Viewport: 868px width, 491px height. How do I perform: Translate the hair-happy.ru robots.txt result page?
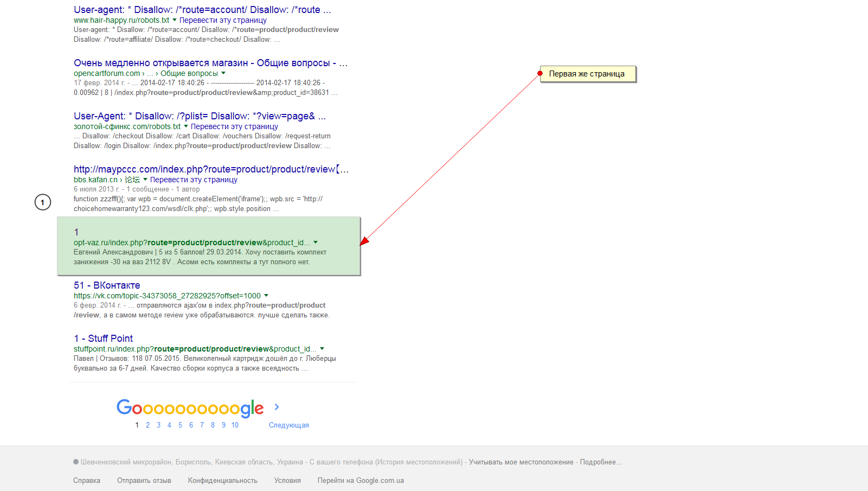(223, 20)
